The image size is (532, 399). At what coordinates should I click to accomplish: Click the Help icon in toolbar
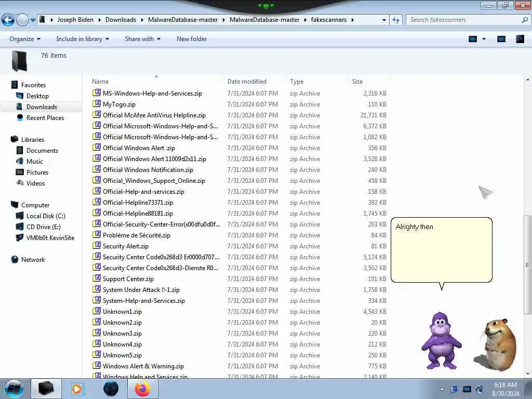pos(520,39)
